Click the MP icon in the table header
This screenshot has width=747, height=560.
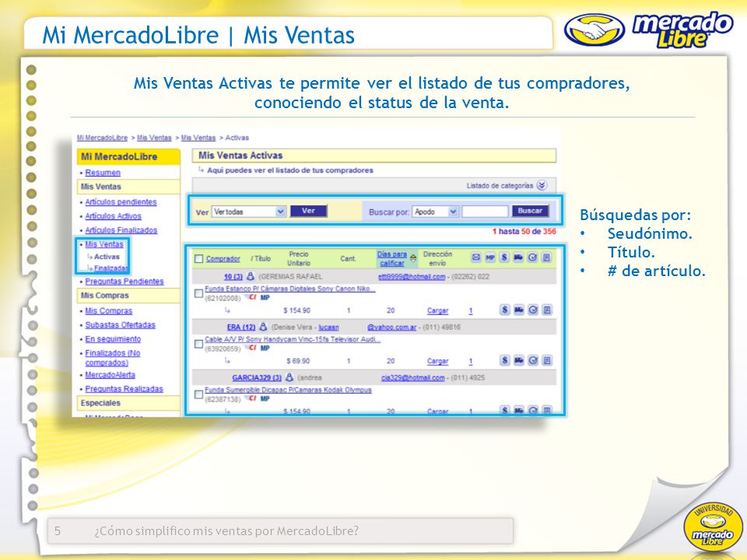coord(490,257)
